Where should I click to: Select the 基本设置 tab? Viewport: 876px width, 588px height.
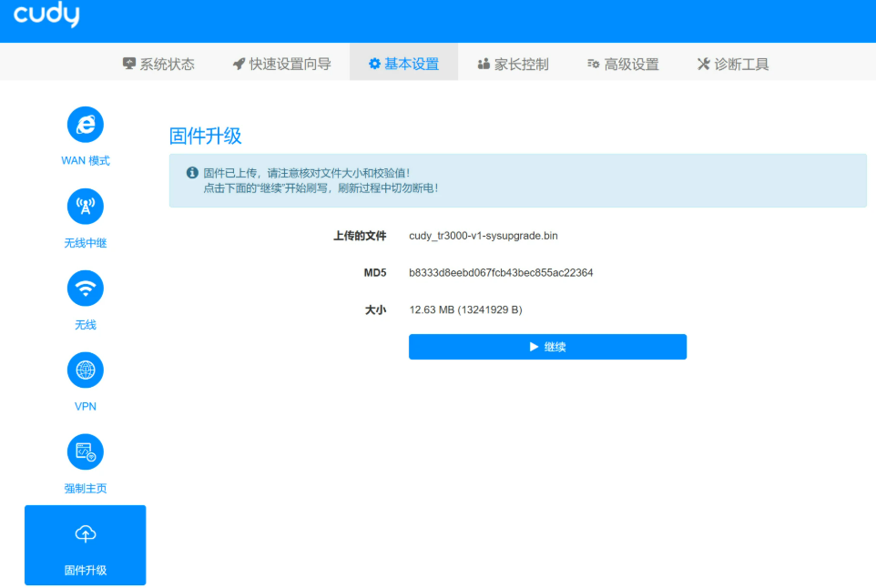tap(404, 64)
